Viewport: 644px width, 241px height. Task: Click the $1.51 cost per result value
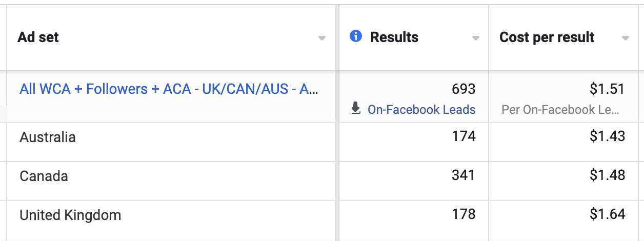(607, 89)
